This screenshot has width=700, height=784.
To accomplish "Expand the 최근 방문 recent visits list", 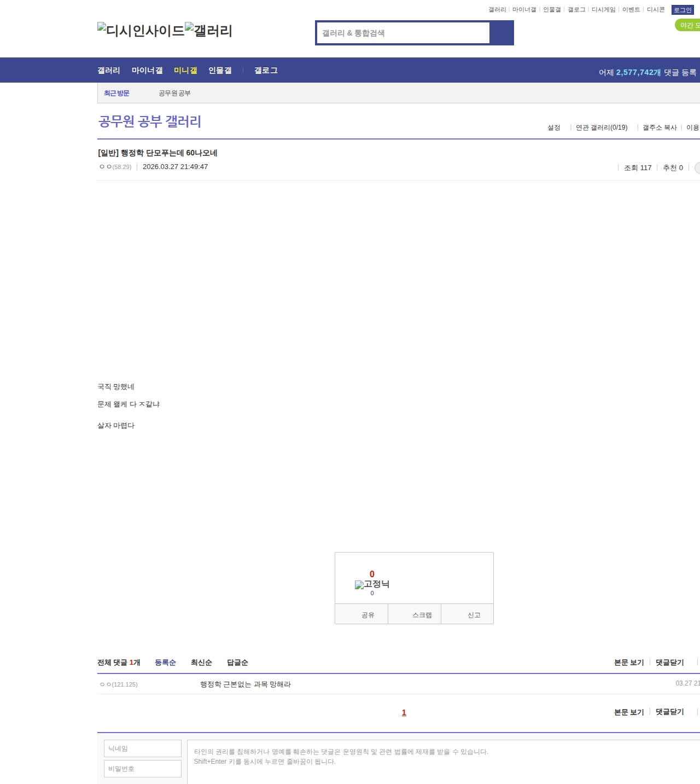I will pyautogui.click(x=116, y=94).
